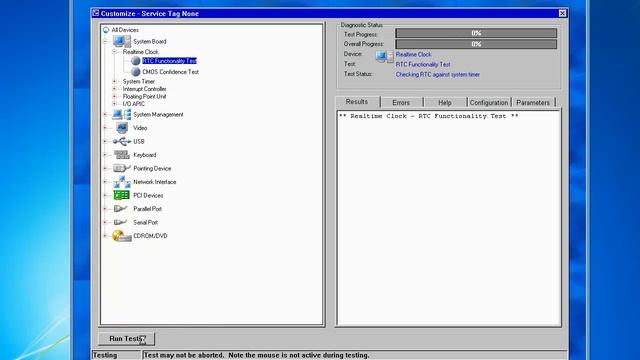The width and height of the screenshot is (640, 360).
Task: Expand the Parallel Port node
Action: pos(105,209)
